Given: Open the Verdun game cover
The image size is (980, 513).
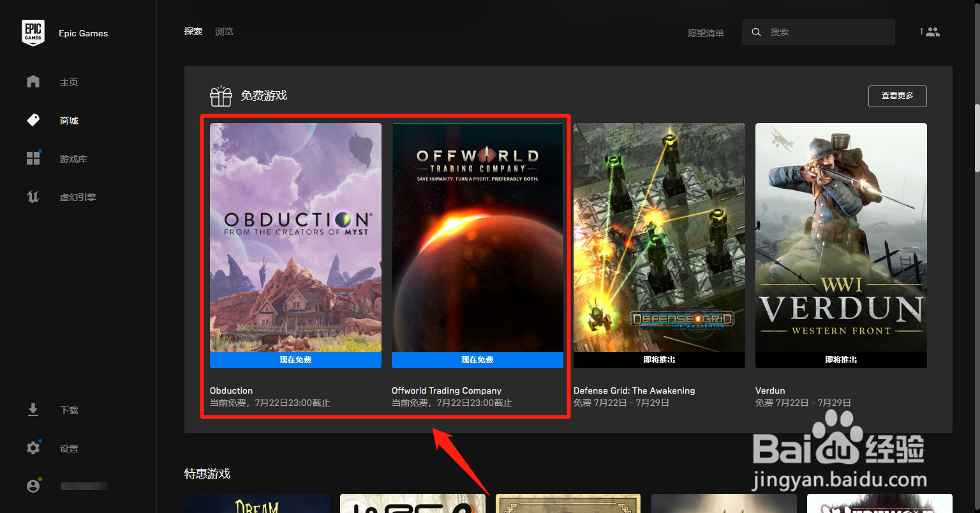Looking at the screenshot, I should click(x=841, y=237).
